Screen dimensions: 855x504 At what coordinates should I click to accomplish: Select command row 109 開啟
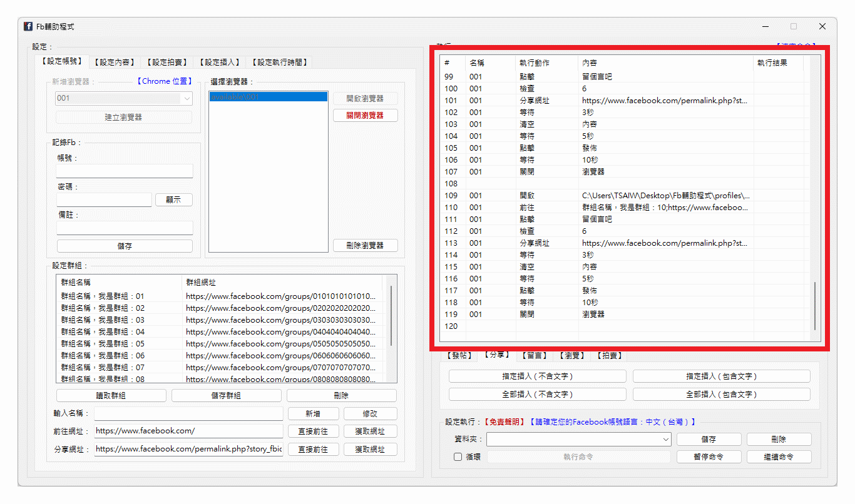[x=626, y=196]
